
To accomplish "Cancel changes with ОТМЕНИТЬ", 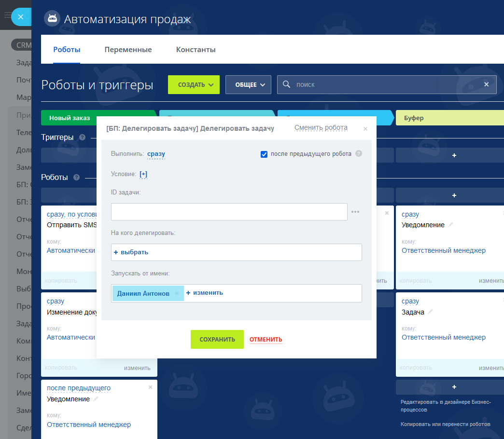I will 266,340.
